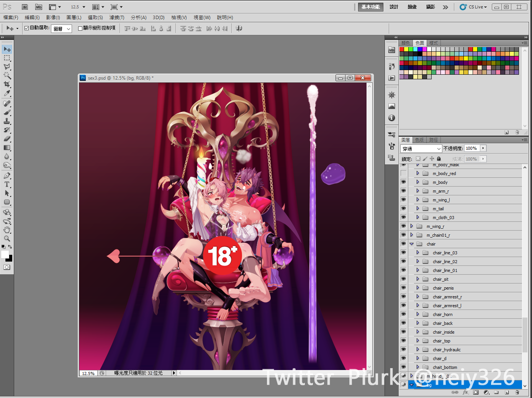532x398 pixels.
Task: Select the Crop tool
Action: (x=7, y=84)
